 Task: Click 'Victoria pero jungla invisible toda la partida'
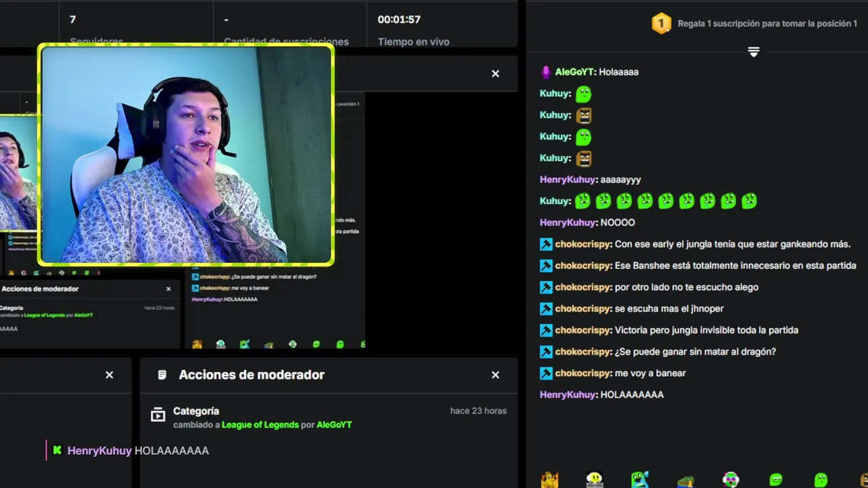pyautogui.click(x=707, y=330)
